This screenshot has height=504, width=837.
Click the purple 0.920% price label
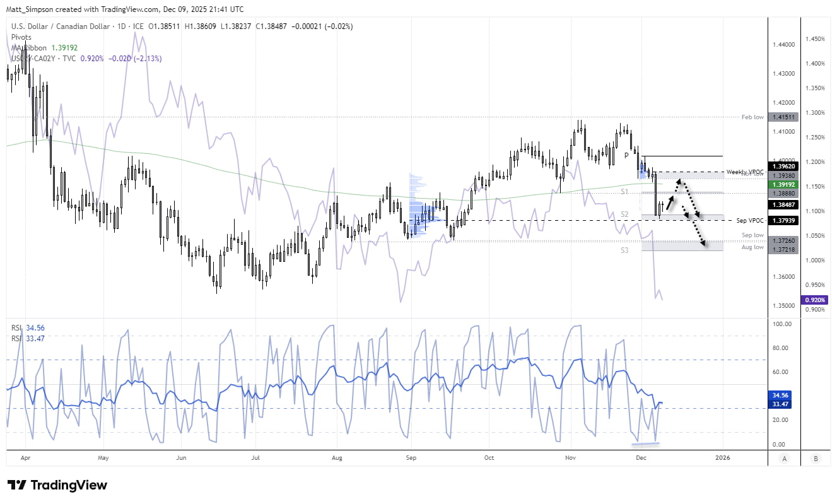point(816,300)
